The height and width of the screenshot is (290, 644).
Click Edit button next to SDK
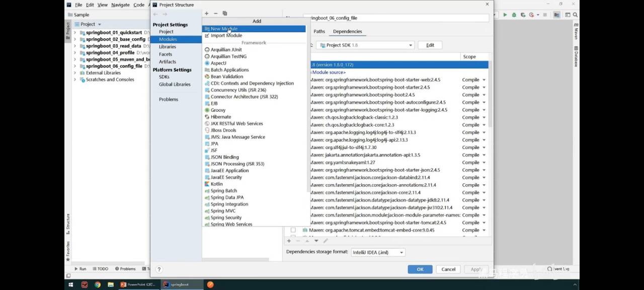point(430,45)
